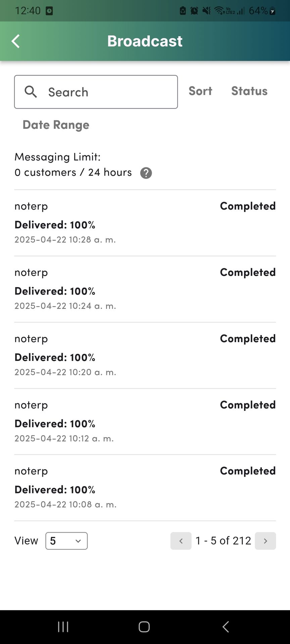
Task: Expand the View count dropdown showing 5
Action: pyautogui.click(x=66, y=541)
